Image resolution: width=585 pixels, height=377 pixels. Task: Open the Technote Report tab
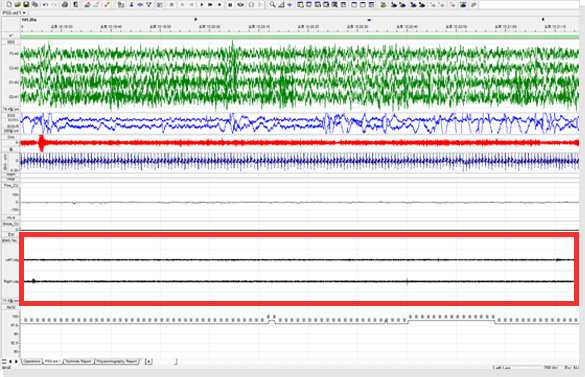(79, 361)
